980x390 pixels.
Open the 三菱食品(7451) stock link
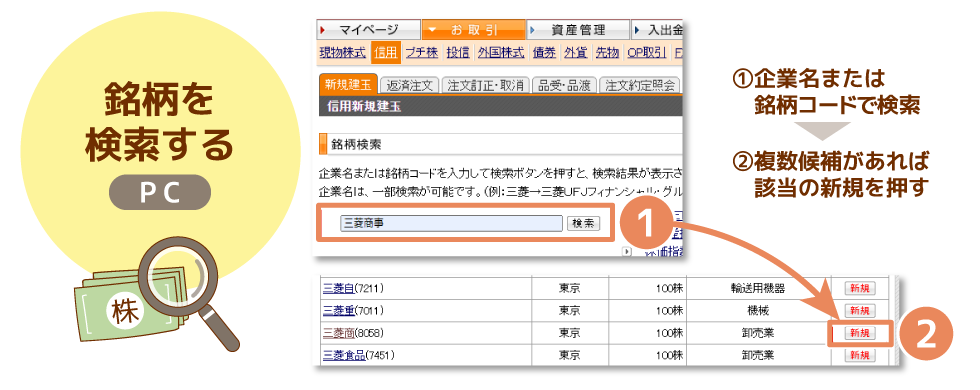pyautogui.click(x=359, y=356)
